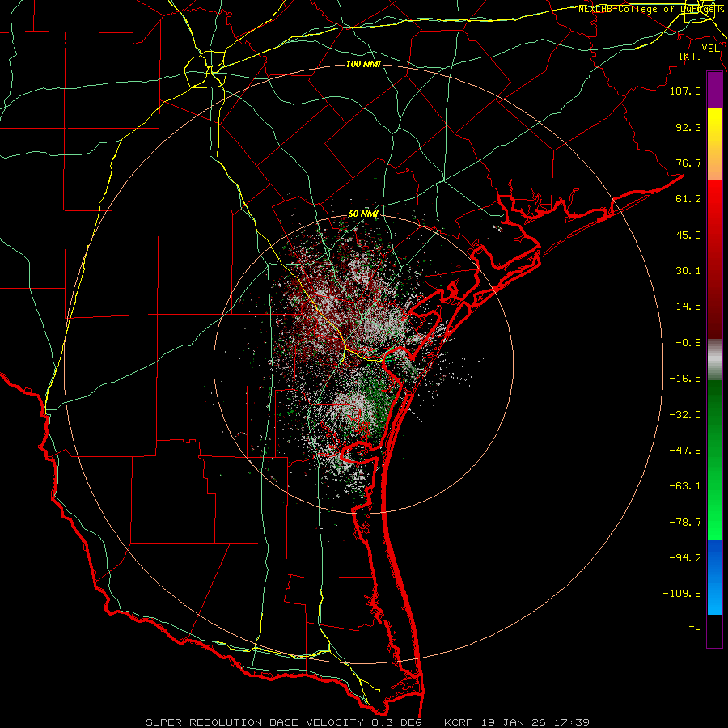Click the VEL legend title
Image resolution: width=728 pixels, height=728 pixels.
coord(710,49)
